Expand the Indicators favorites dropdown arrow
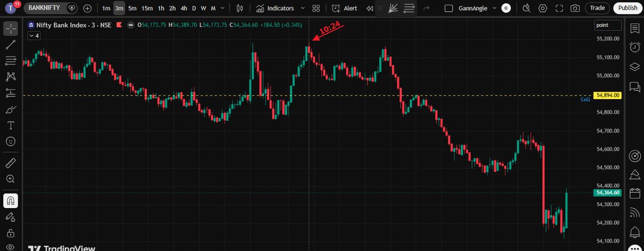644x251 pixels. pos(303,8)
